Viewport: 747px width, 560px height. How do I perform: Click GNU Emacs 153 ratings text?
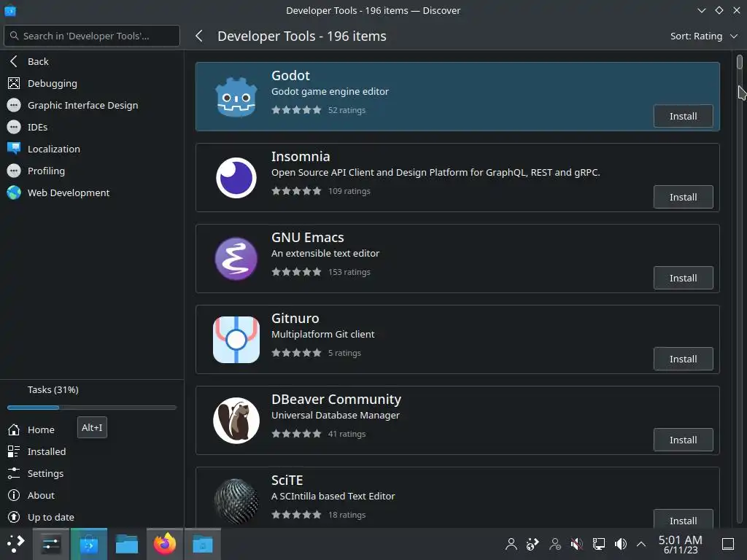click(x=349, y=272)
